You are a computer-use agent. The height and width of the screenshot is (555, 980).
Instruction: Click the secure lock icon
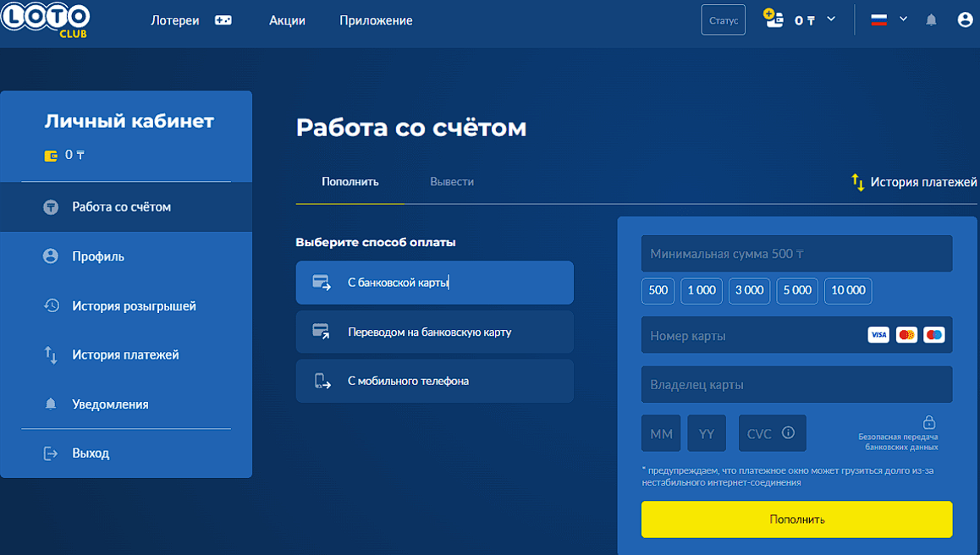tap(928, 422)
